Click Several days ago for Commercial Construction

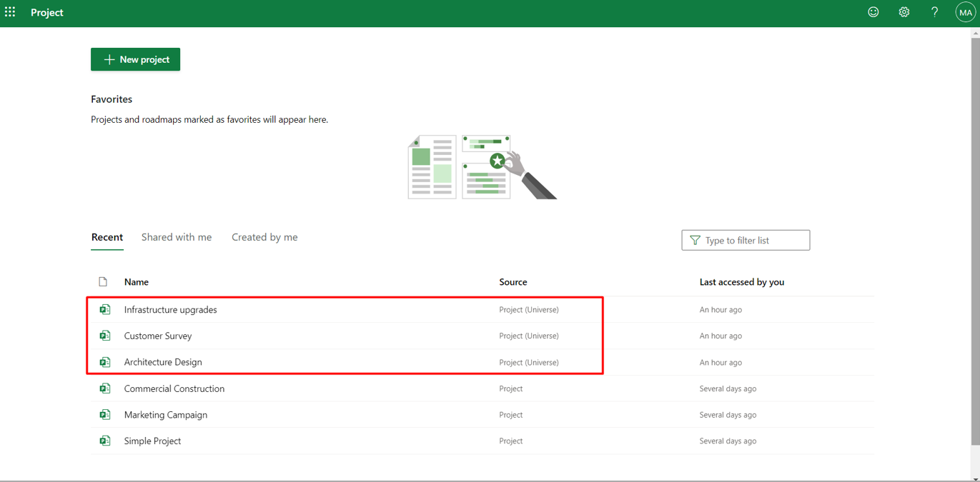pyautogui.click(x=728, y=388)
